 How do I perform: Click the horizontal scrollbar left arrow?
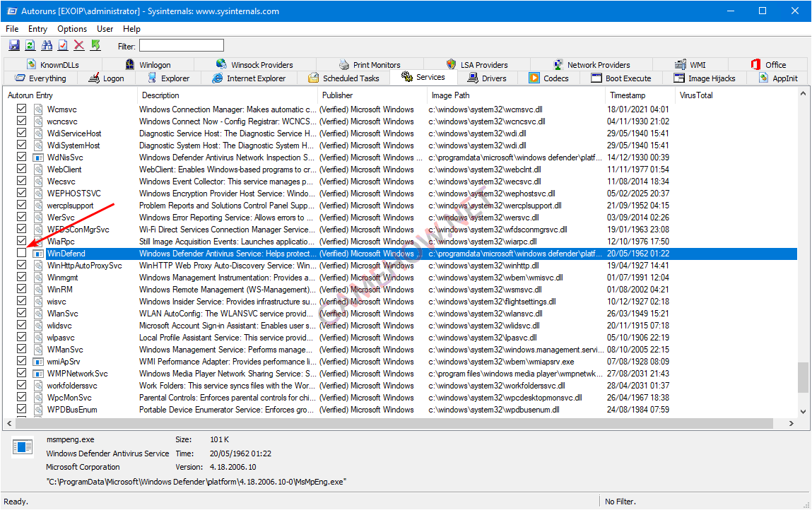tap(9, 424)
